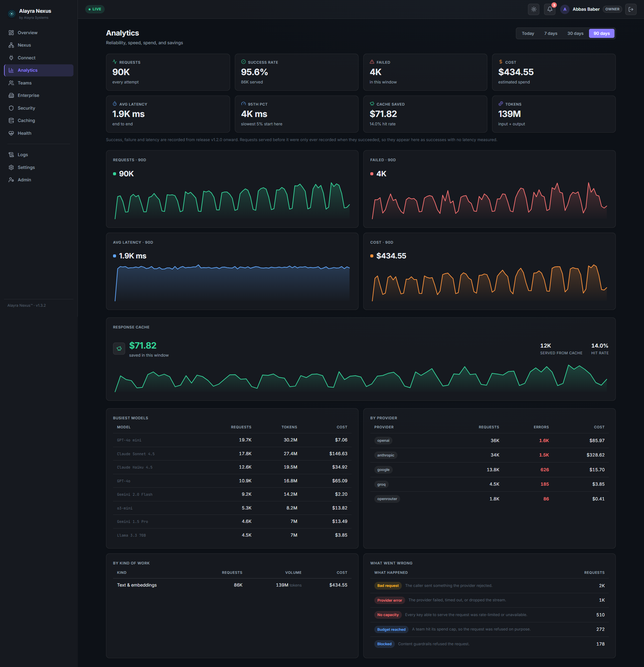Select the 7 days time range

pos(551,34)
